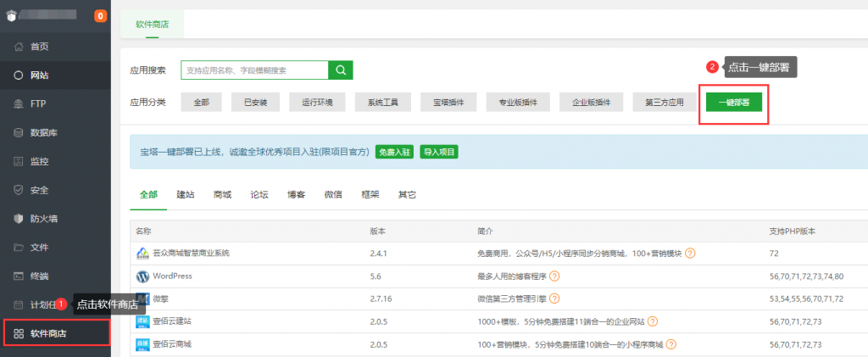Viewport: 868px width, 357px height.
Task: Filter by 专业版插件 category
Action: (x=518, y=103)
